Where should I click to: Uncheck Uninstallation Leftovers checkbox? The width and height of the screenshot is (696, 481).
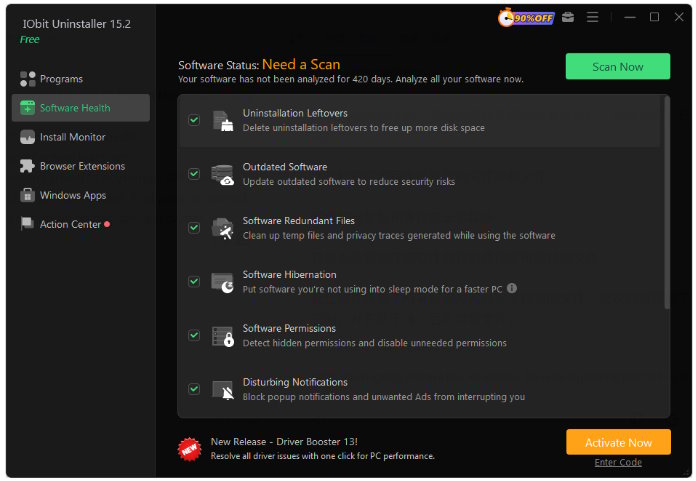(194, 120)
